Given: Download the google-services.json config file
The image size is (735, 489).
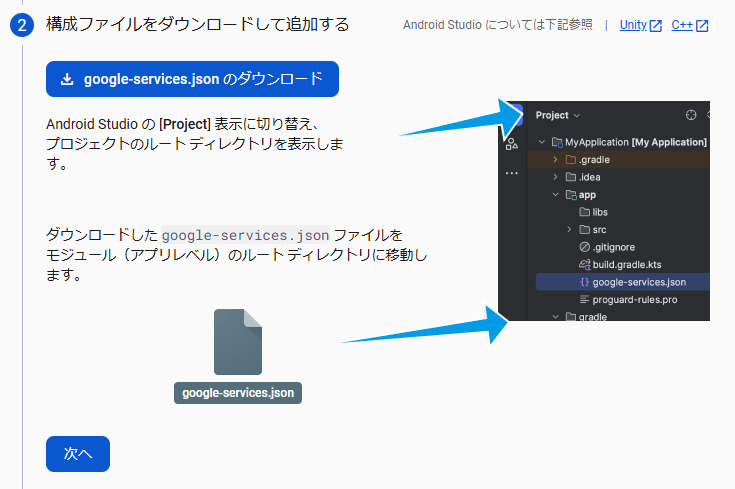Looking at the screenshot, I should pyautogui.click(x=192, y=79).
